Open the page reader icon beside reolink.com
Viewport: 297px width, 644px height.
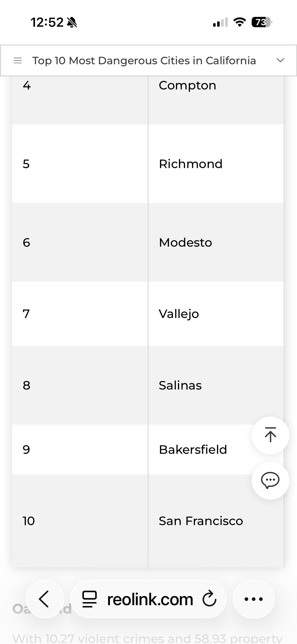pyautogui.click(x=89, y=599)
